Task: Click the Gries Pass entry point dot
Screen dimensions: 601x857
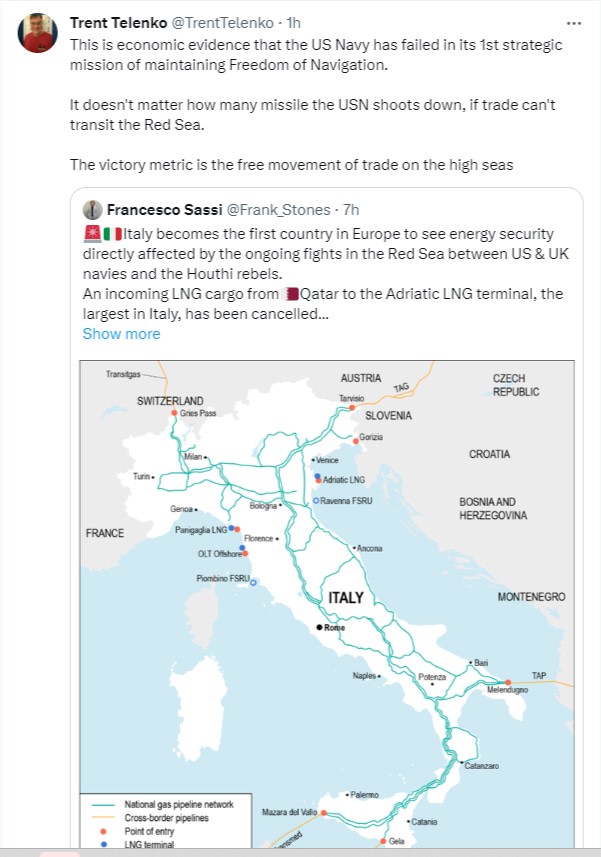Action: [x=175, y=413]
